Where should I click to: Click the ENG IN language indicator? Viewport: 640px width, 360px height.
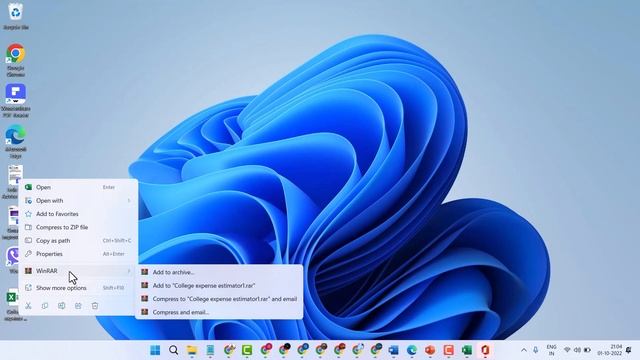(x=551, y=350)
